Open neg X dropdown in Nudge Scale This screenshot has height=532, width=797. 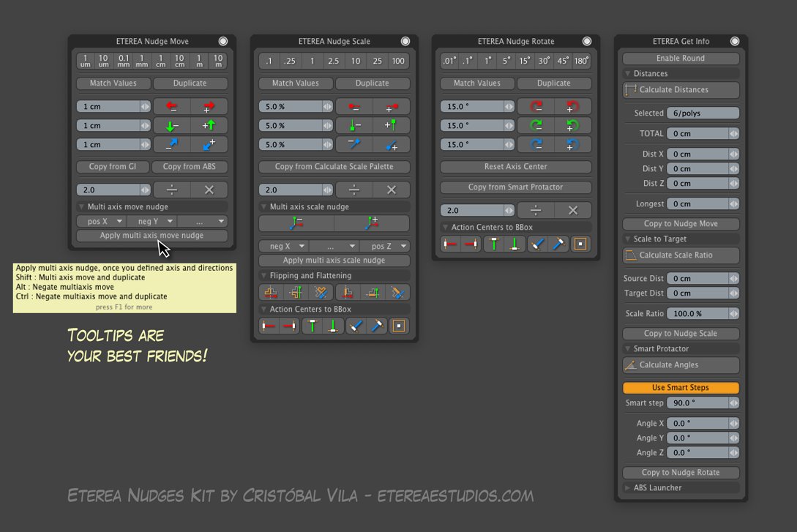pyautogui.click(x=284, y=247)
